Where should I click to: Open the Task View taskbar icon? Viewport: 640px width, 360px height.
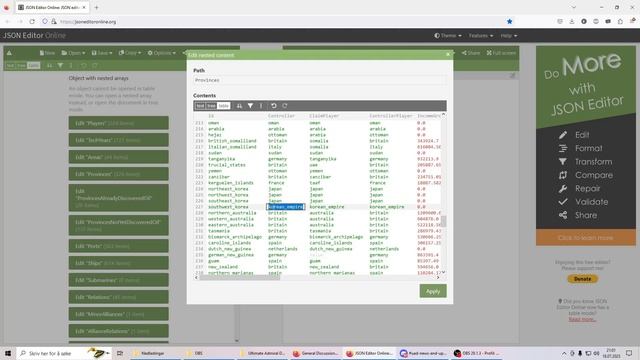point(120,353)
